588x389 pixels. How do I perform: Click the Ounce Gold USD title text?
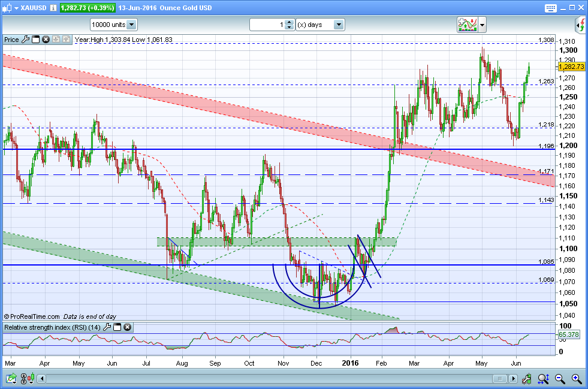click(x=186, y=8)
